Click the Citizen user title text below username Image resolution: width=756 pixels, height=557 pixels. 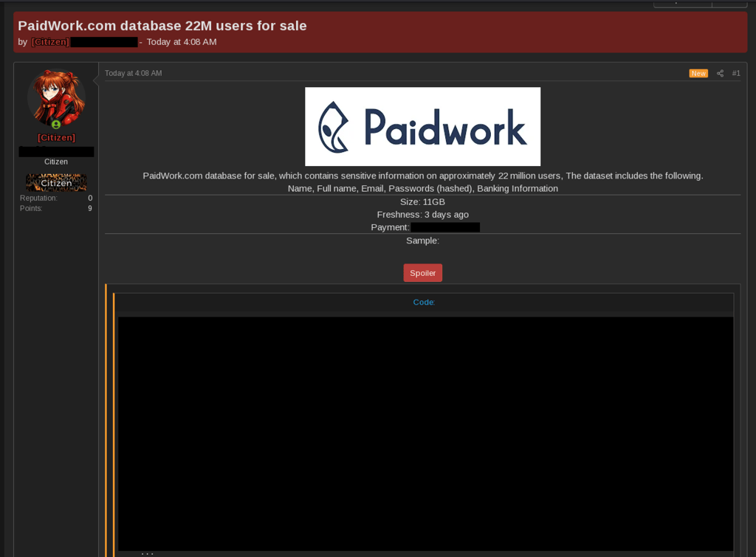tap(56, 162)
